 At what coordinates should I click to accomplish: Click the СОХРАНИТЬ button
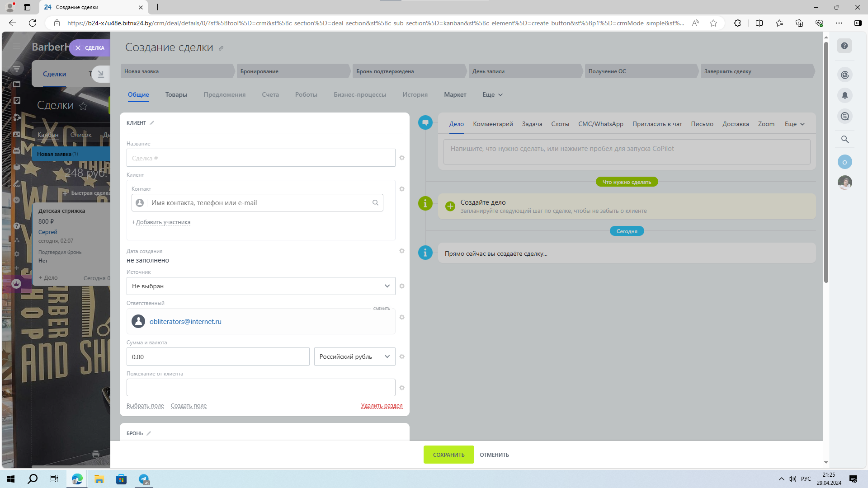pos(448,455)
